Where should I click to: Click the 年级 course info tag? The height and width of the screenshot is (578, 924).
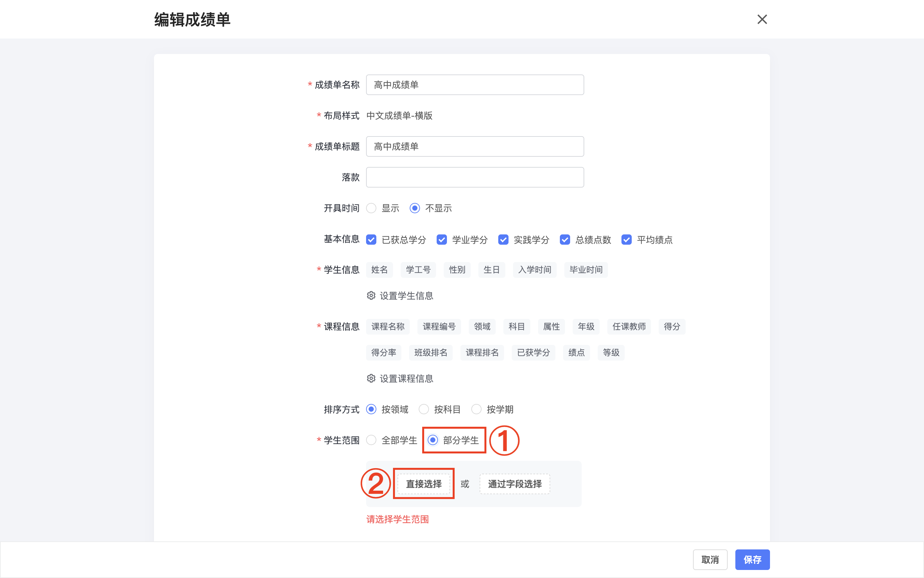coord(586,327)
